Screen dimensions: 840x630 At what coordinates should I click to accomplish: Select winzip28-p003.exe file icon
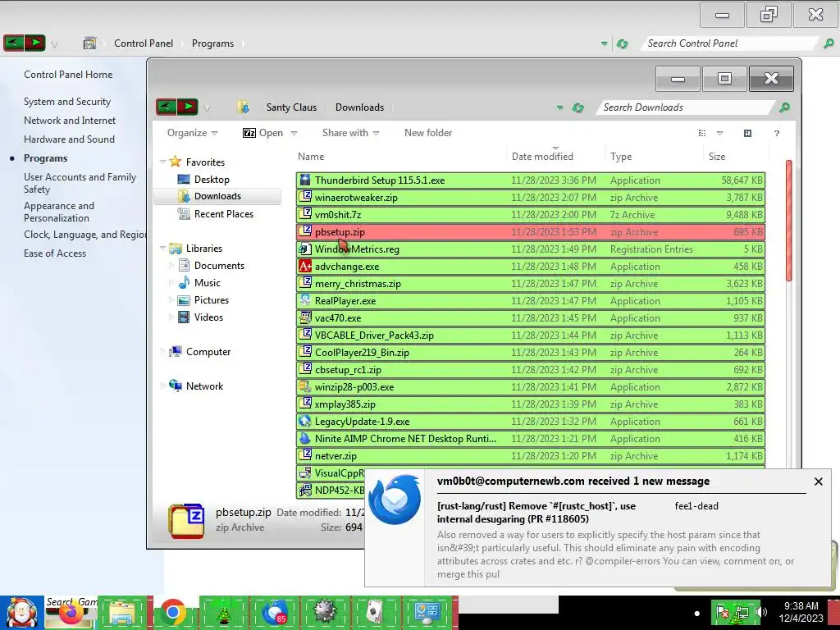pyautogui.click(x=305, y=386)
